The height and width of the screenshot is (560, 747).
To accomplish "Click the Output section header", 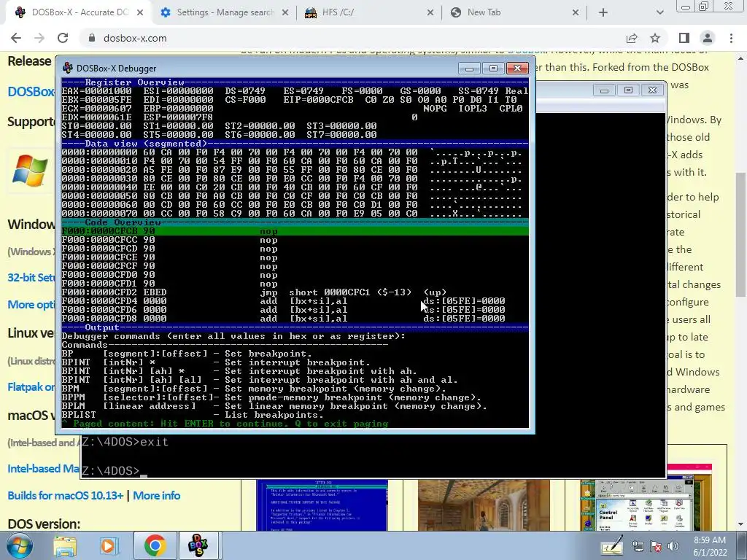I will click(x=295, y=327).
